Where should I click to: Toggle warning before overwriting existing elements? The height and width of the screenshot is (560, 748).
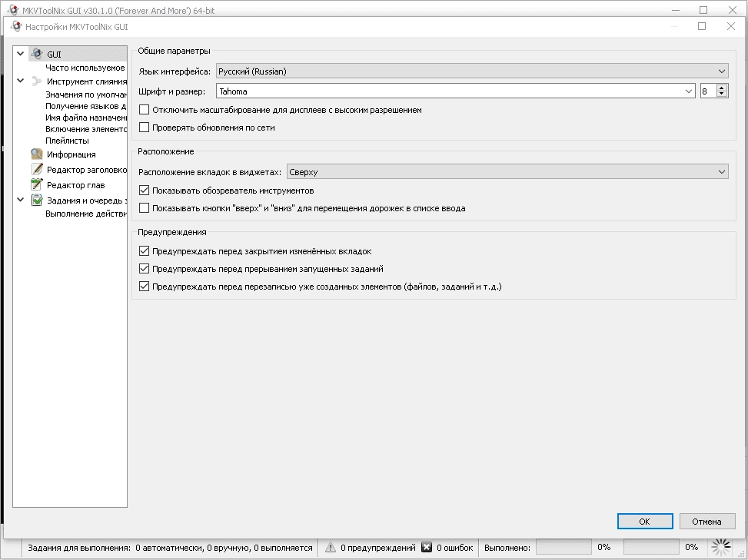(x=144, y=286)
